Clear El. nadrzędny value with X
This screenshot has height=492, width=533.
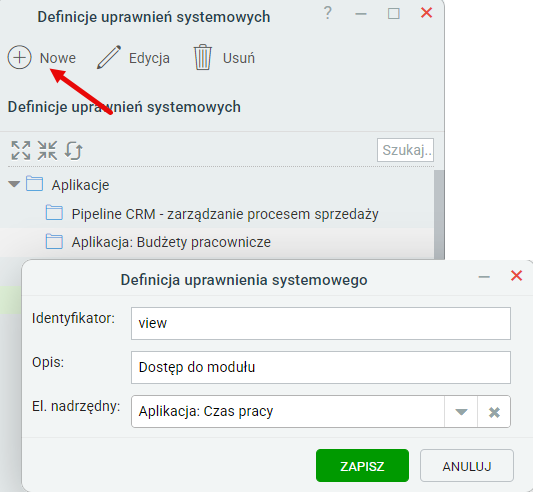[494, 412]
